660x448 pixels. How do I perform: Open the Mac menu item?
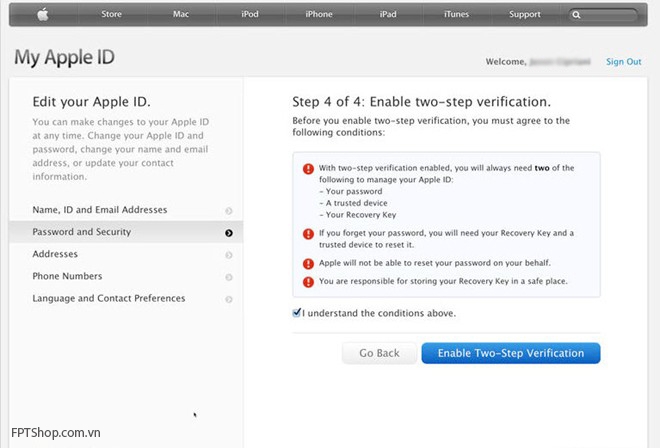tap(181, 14)
